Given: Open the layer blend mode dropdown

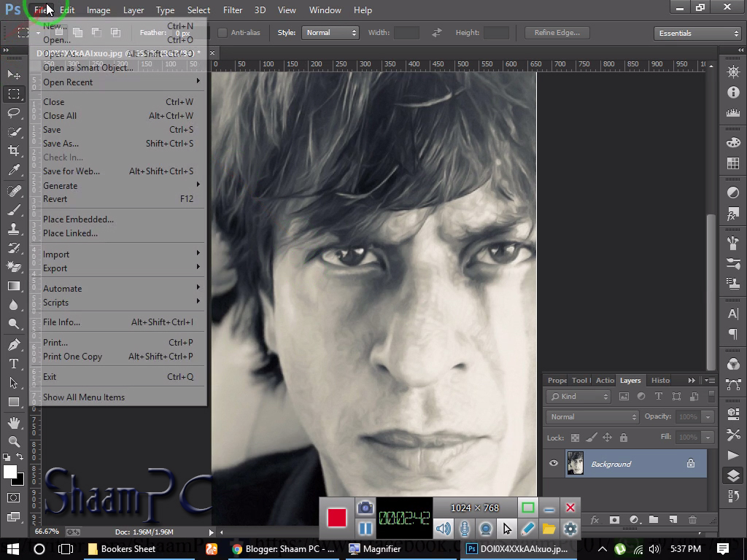Looking at the screenshot, I should (592, 416).
